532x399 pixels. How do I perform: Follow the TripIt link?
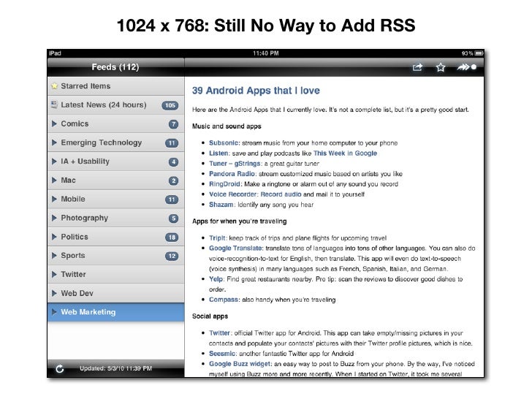[217, 238]
